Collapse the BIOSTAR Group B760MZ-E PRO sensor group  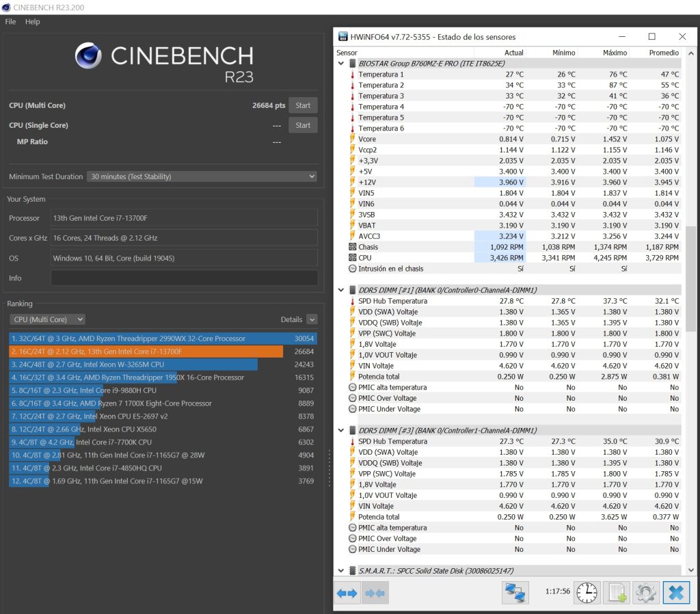[x=341, y=64]
